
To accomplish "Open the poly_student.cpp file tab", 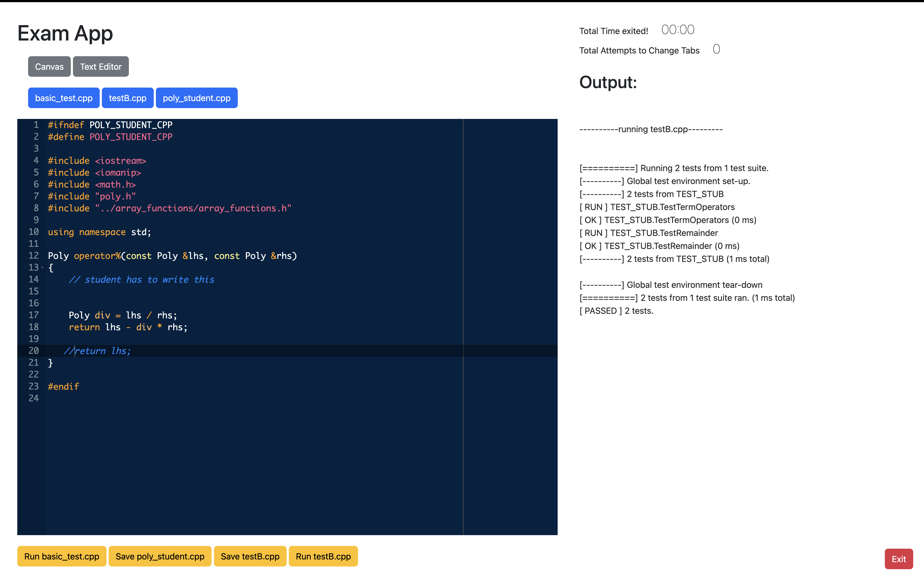I will (x=197, y=98).
